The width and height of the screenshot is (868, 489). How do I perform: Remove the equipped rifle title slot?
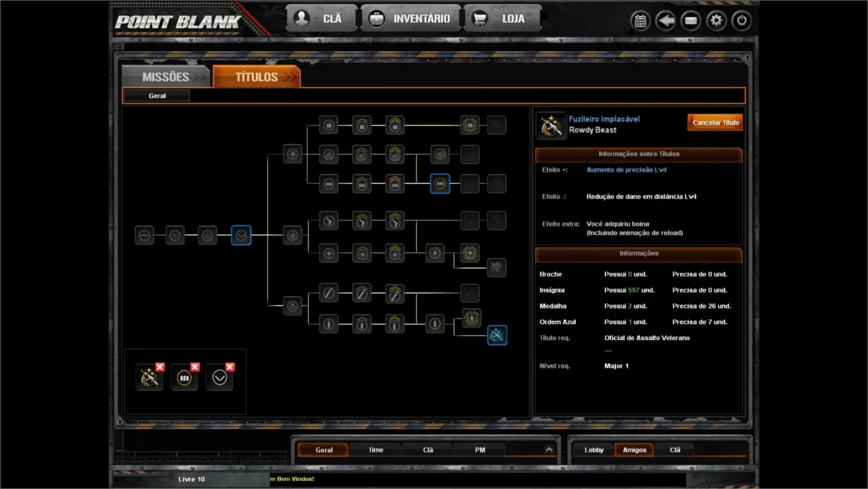click(160, 367)
